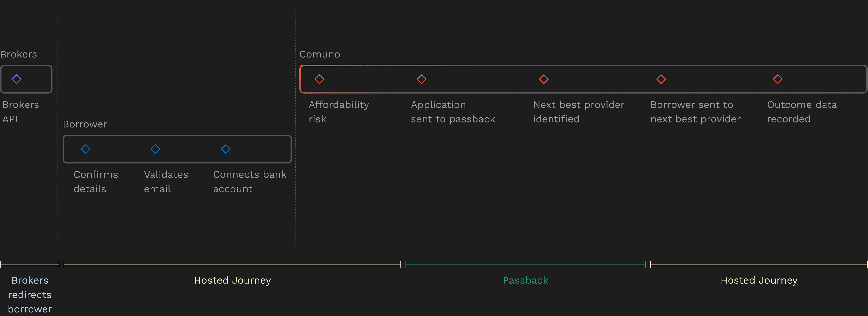
Task: Click the Connects bank account diamond
Action: point(226,149)
